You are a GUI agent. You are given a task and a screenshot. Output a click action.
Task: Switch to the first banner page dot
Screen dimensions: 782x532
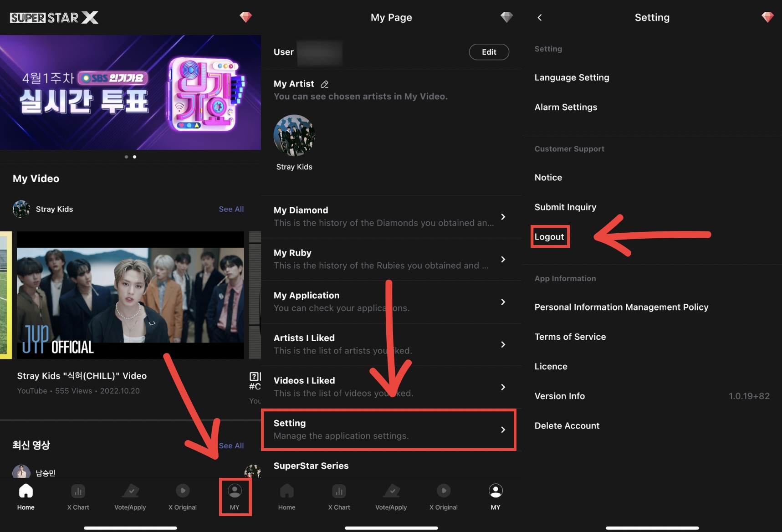click(x=126, y=157)
